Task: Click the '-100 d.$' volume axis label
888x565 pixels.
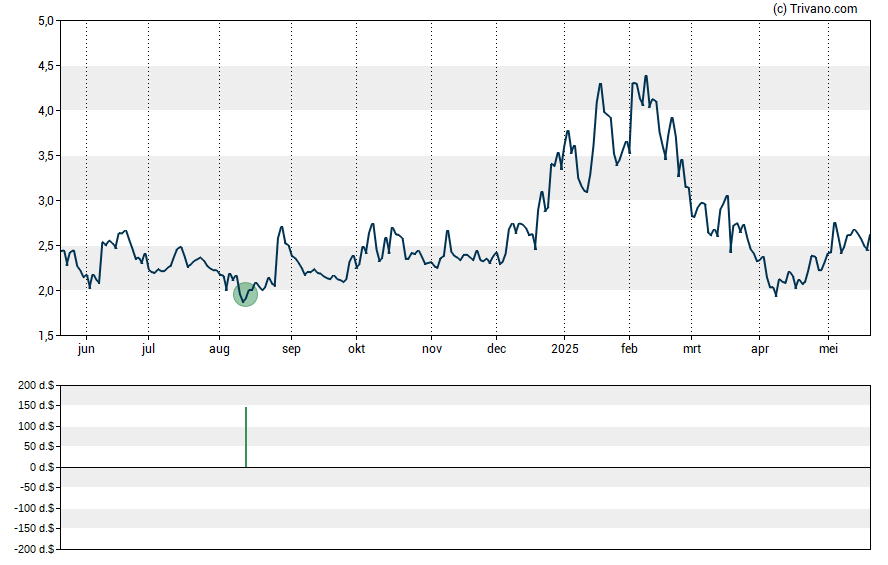Action: pos(35,508)
